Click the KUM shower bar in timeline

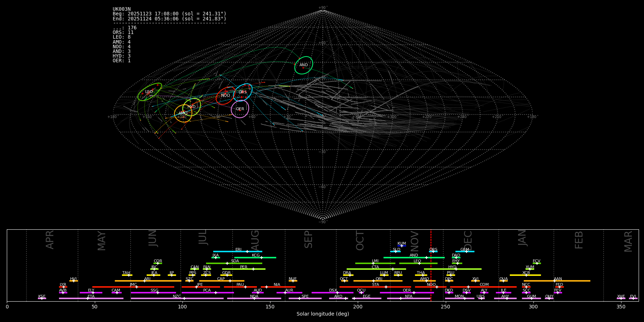[x=402, y=246]
